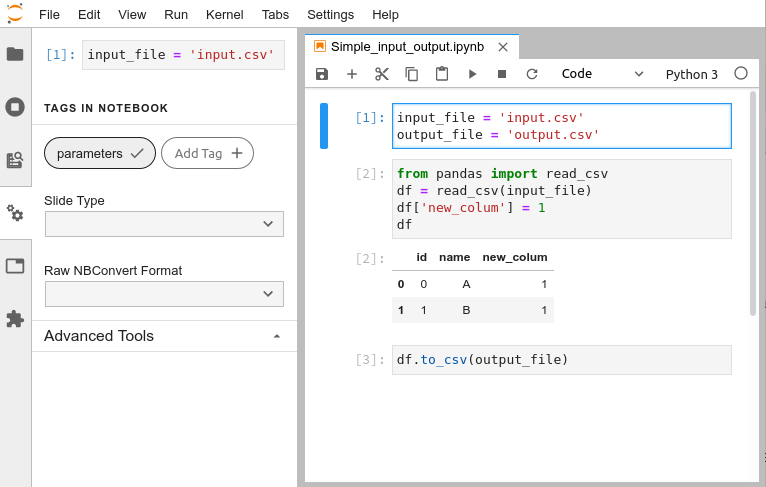766x487 pixels.
Task: Click table cell with name 'B'
Action: coord(466,310)
